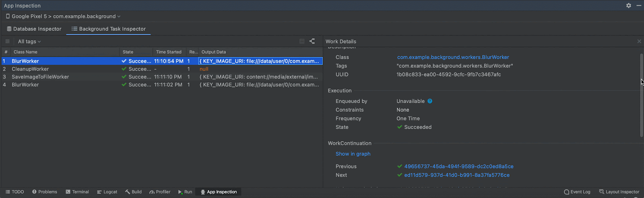Sort by Time Started column header
This screenshot has width=644, height=198.
pos(169,52)
